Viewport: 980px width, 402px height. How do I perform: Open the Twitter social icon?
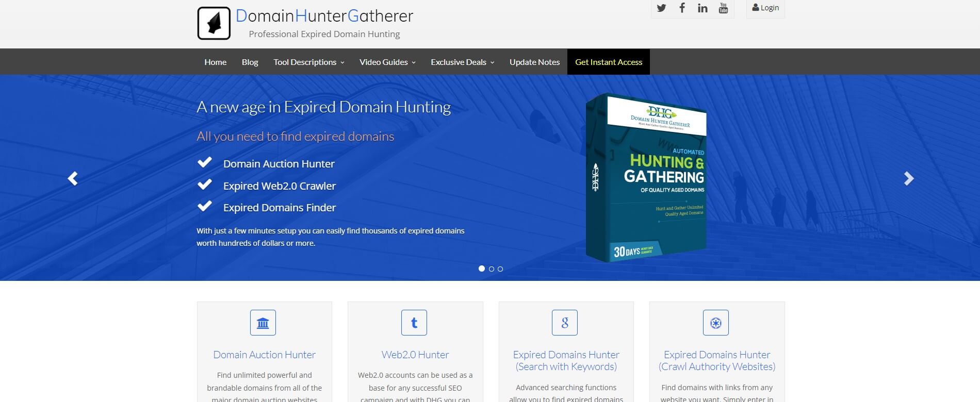[661, 8]
